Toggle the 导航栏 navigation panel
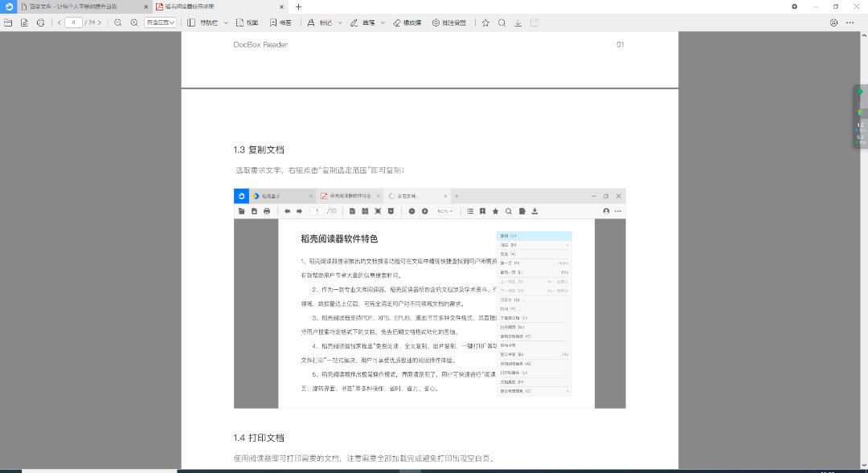868x473 pixels. point(204,22)
